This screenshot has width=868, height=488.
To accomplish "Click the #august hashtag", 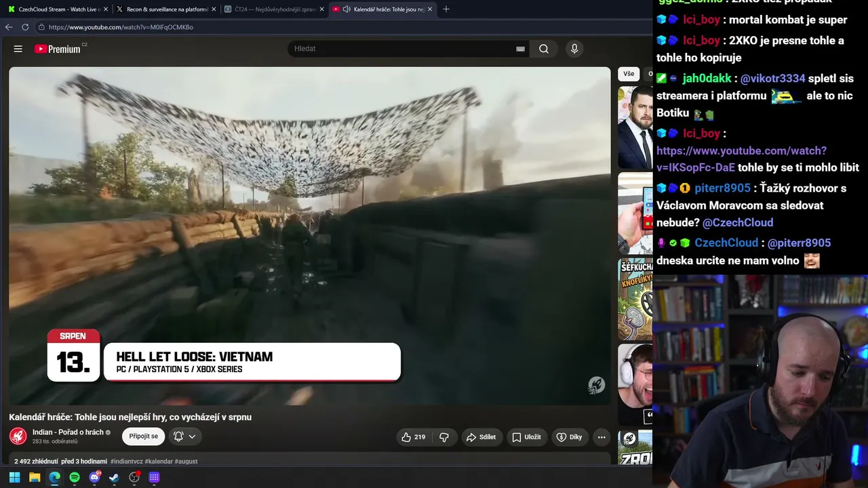I will click(x=186, y=462).
